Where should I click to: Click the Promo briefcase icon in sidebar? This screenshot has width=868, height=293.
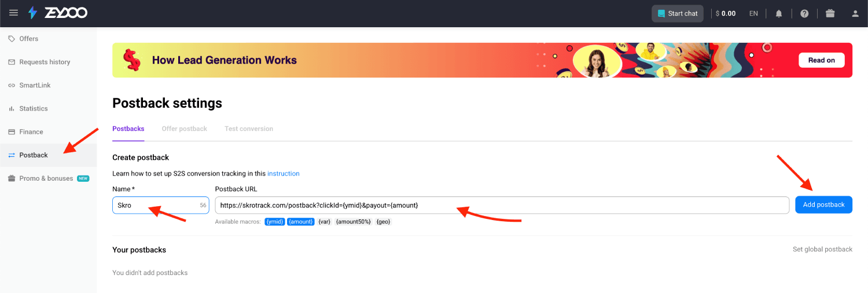[12, 178]
